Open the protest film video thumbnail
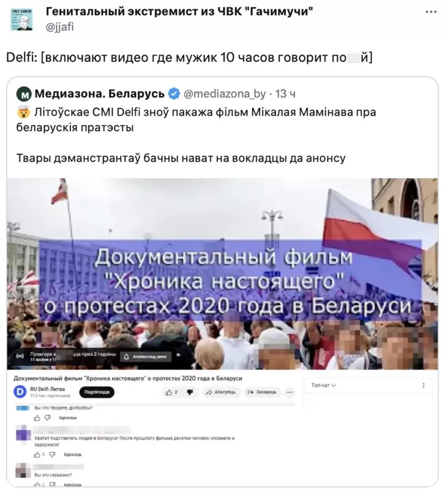The width and height of the screenshot is (448, 495). tap(222, 274)
